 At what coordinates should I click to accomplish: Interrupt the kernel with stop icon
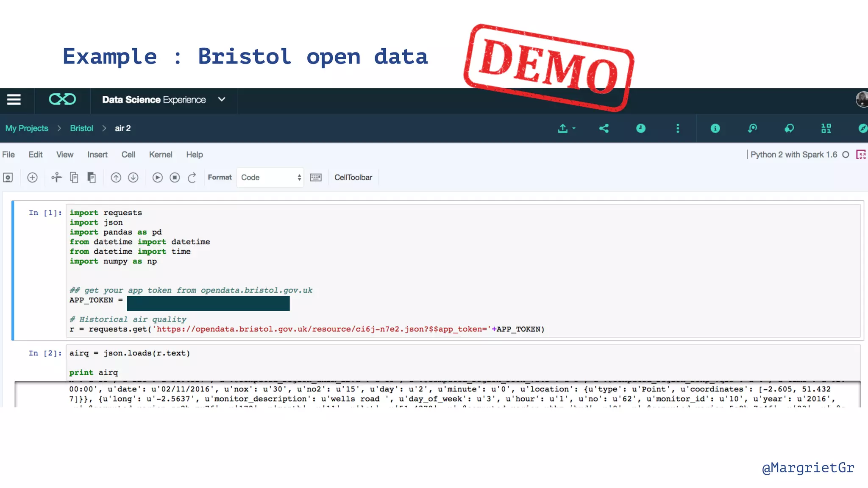[175, 177]
